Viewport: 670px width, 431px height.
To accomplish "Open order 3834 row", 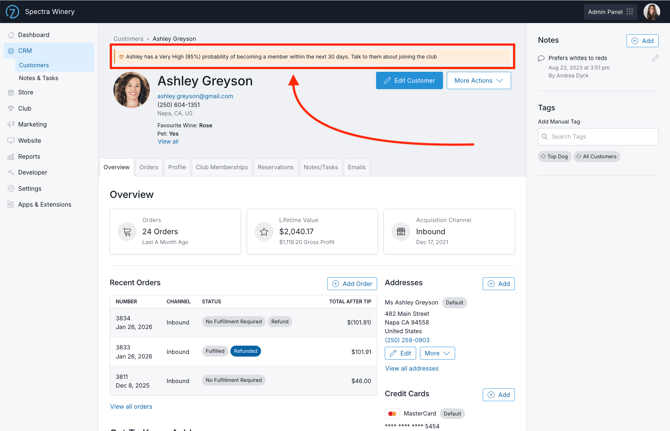I will click(x=244, y=323).
